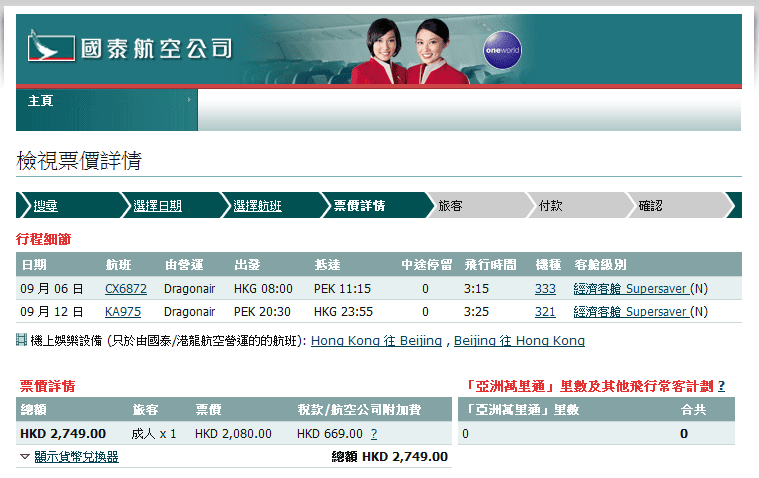Image resolution: width=759 pixels, height=478 pixels.
Task: Return to the 選擇日期 step
Action: click(158, 206)
